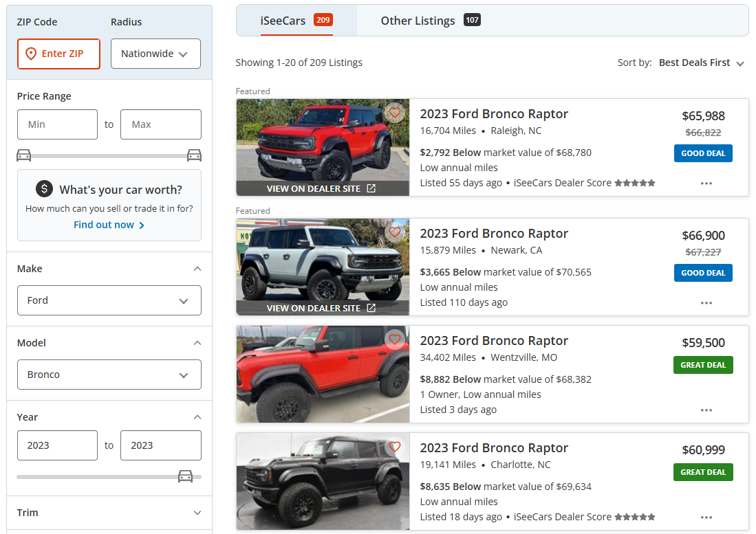Viewport: 756px width, 534px height.
Task: Click the Enter ZIP button
Action: 59,54
